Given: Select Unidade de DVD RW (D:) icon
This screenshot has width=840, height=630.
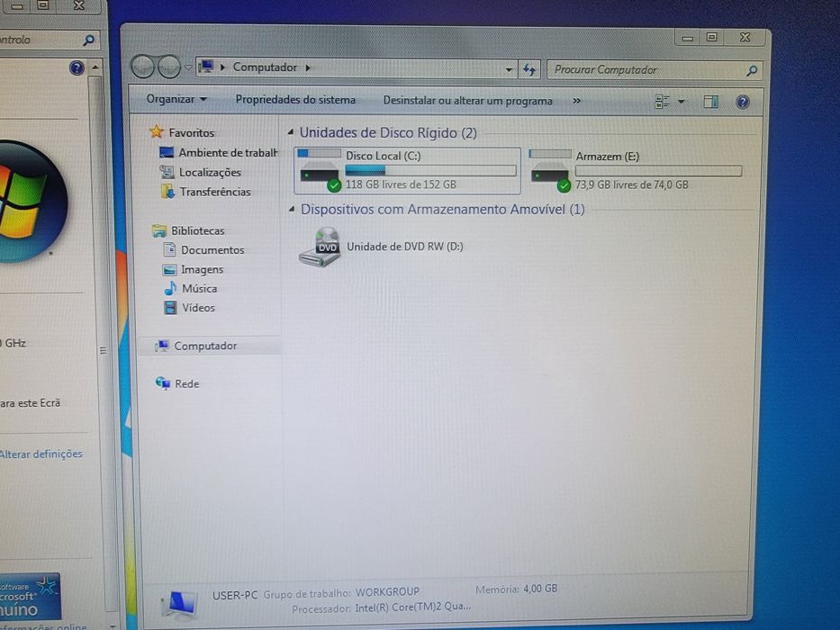Looking at the screenshot, I should 320,247.
